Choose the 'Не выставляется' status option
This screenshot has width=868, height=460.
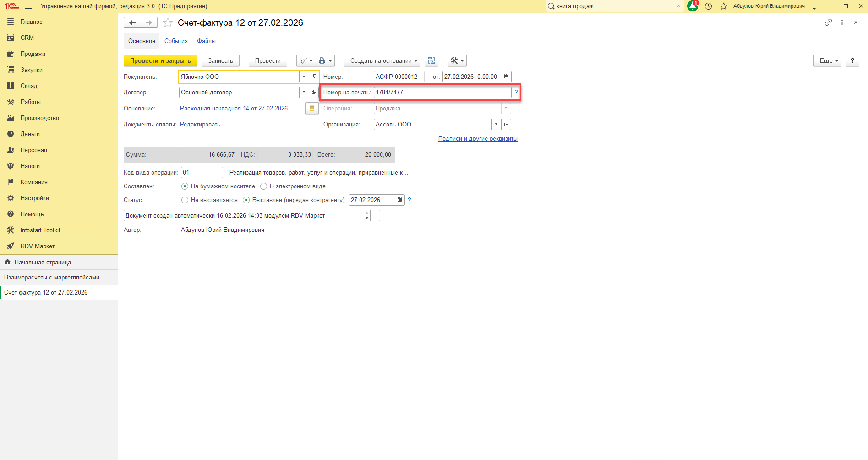pyautogui.click(x=185, y=200)
